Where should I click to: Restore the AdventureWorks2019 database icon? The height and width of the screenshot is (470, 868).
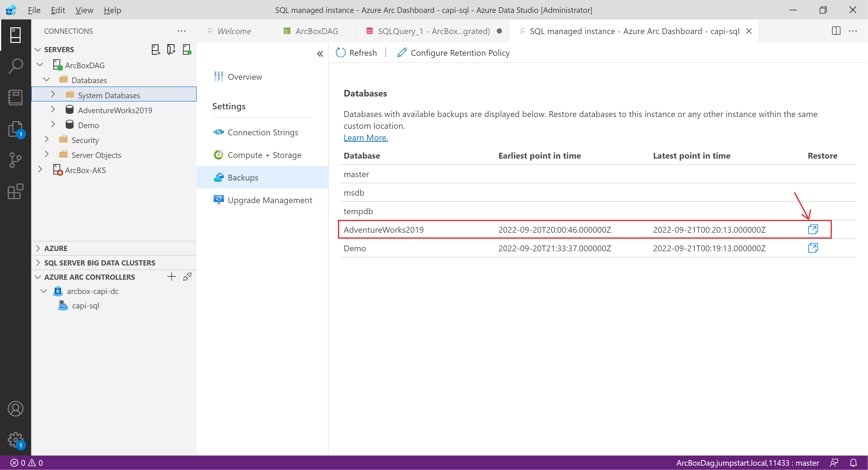point(813,229)
